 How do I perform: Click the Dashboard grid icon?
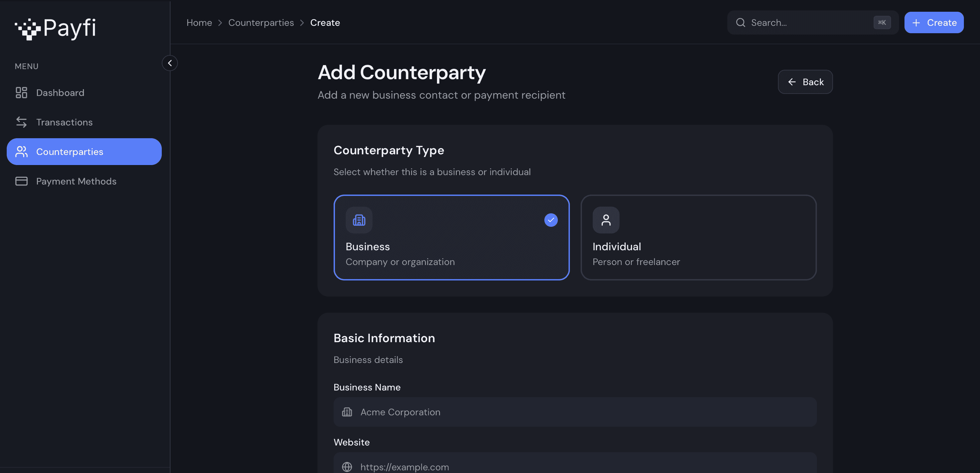[x=21, y=92]
